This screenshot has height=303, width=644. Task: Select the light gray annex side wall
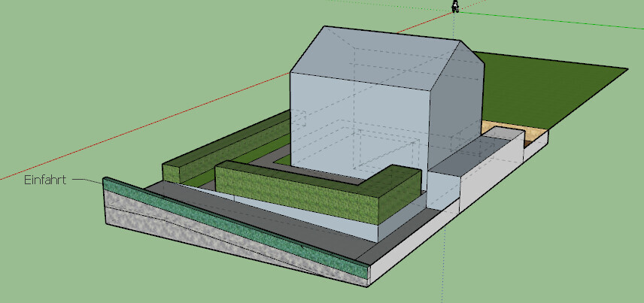(x=489, y=171)
